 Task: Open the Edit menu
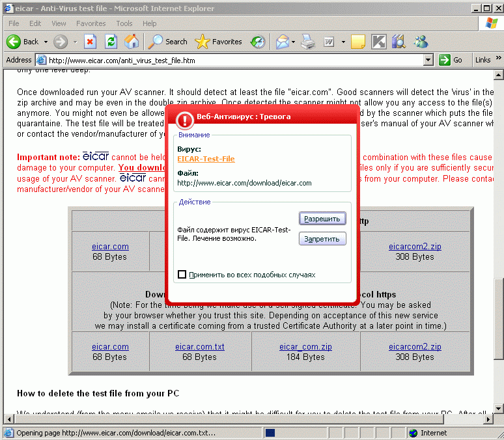coord(35,23)
